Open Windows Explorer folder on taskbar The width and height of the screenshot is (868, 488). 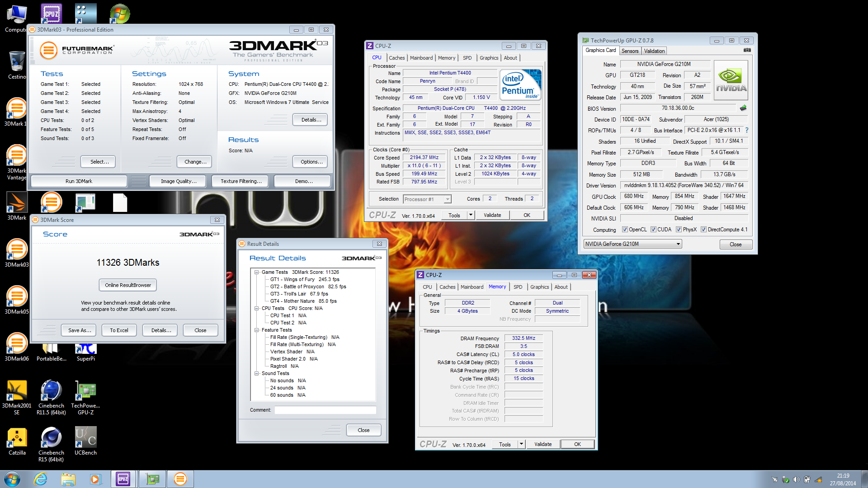tap(68, 479)
